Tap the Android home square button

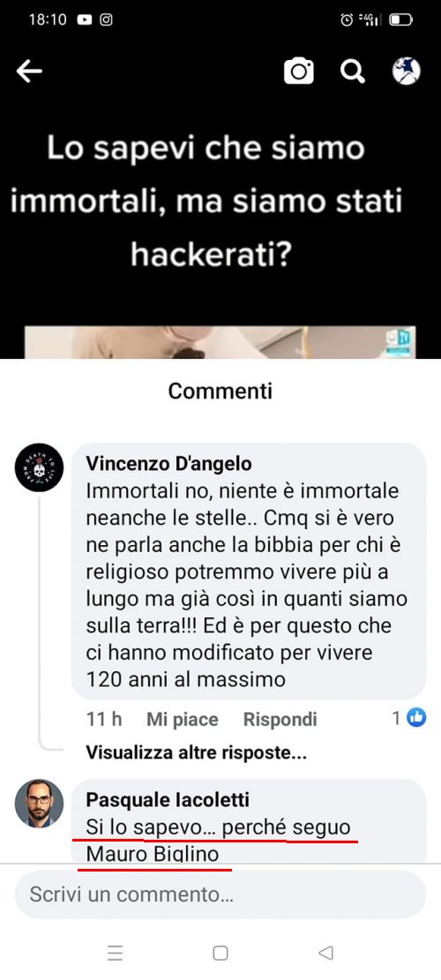pyautogui.click(x=220, y=953)
